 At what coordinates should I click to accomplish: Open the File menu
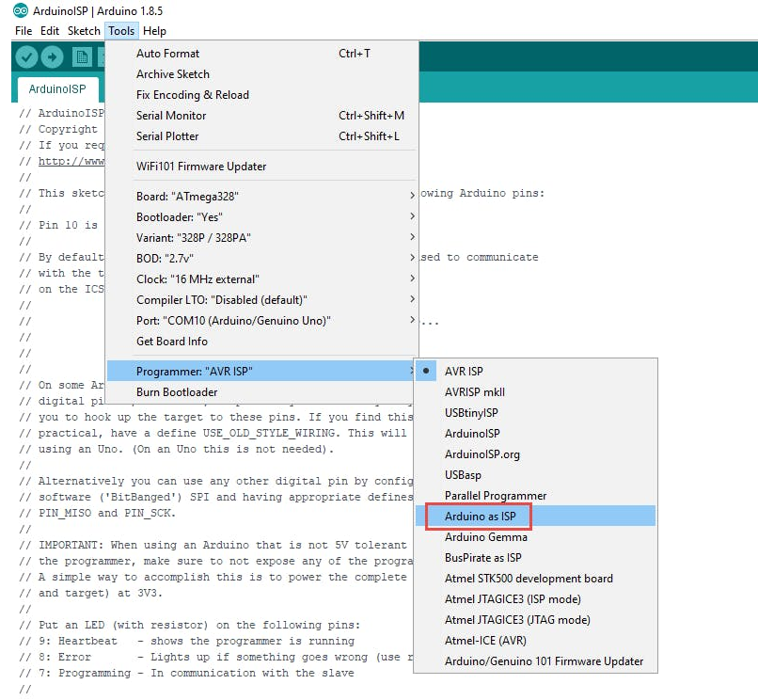click(24, 31)
